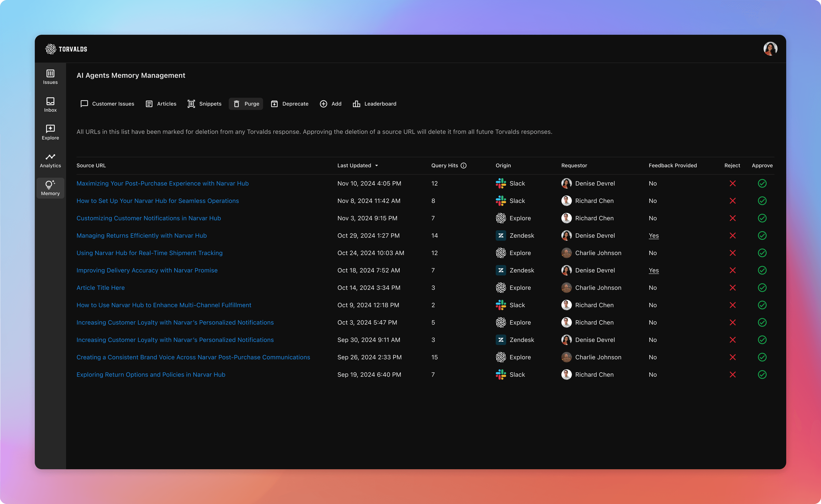This screenshot has height=504, width=821.
Task: Reject deletion of How to Set Up Your Narvar Hub
Action: point(733,201)
